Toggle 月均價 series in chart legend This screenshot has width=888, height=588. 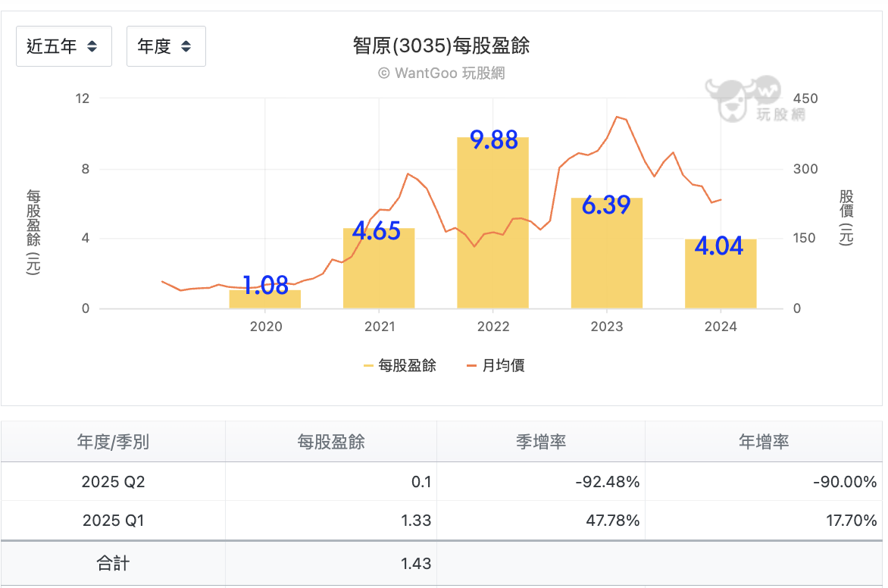(496, 365)
